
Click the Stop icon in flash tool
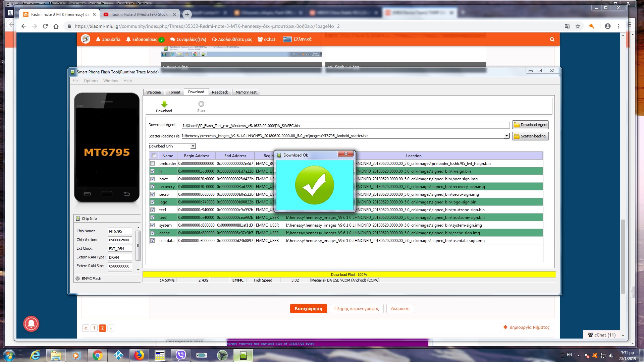click(201, 104)
